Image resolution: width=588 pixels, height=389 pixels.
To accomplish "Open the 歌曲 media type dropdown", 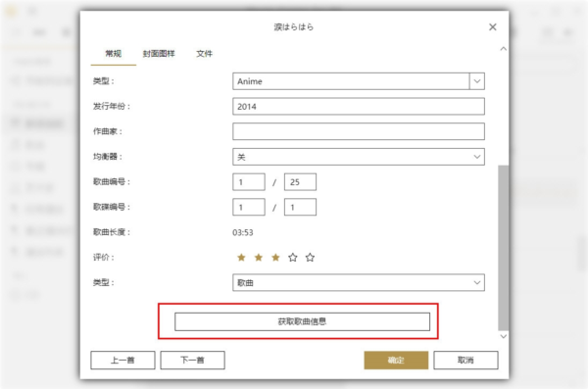I will pyautogui.click(x=359, y=282).
